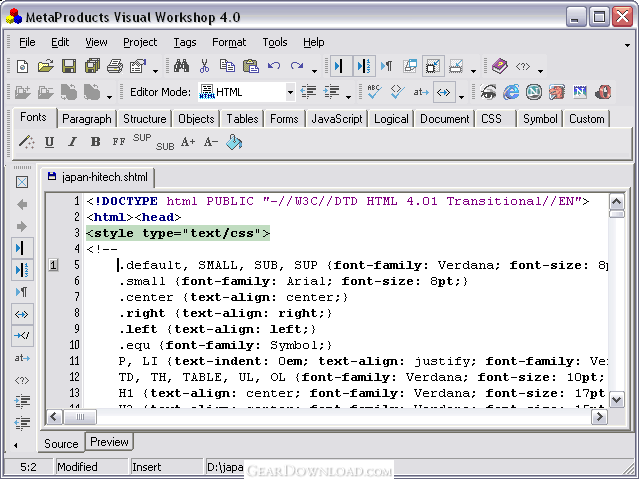The height and width of the screenshot is (479, 639).
Task: Select the Source tab
Action: tap(61, 443)
